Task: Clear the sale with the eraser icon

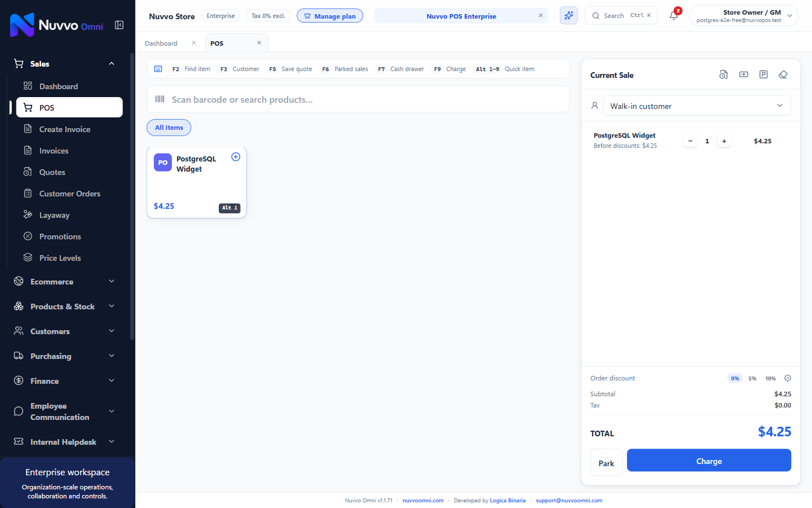Action: click(783, 75)
